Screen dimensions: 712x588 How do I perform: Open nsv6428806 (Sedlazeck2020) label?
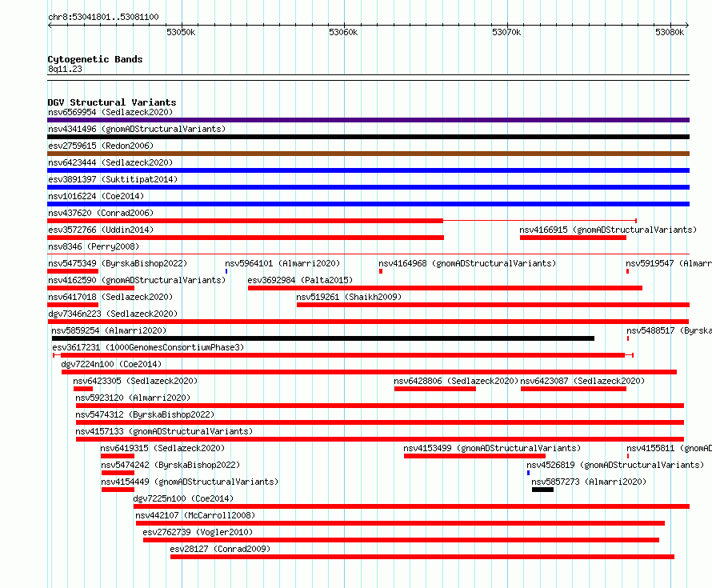[x=456, y=381]
